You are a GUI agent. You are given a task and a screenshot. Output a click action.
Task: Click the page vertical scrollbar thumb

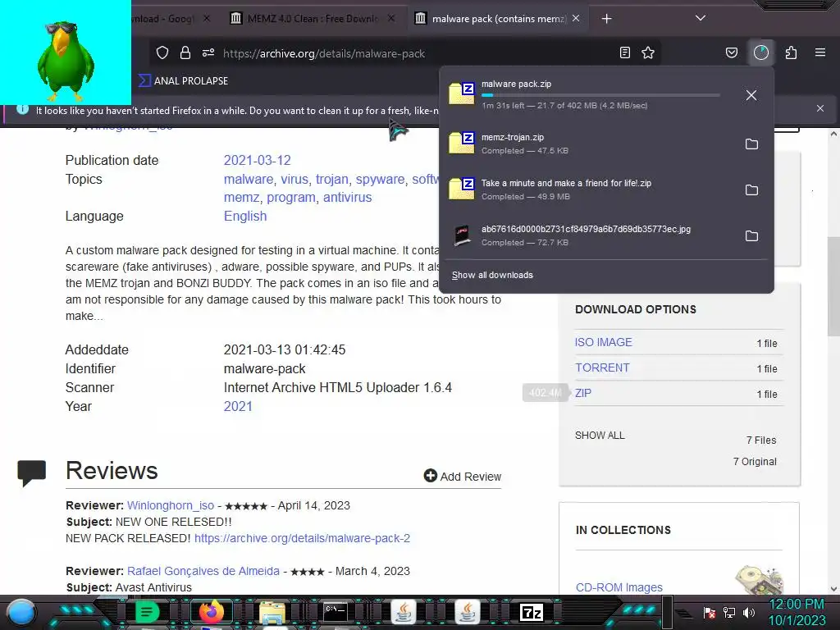click(x=833, y=286)
